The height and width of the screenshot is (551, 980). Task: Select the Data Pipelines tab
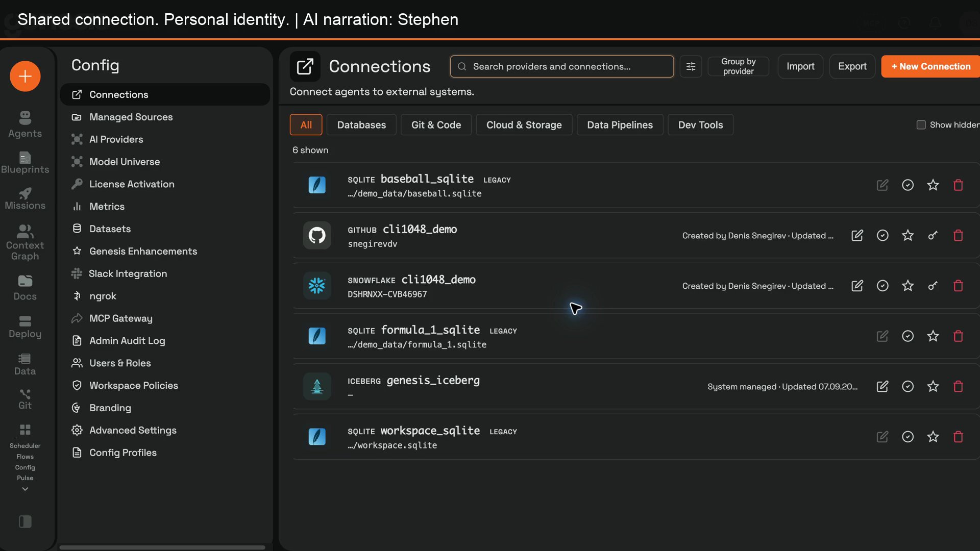[620, 124]
